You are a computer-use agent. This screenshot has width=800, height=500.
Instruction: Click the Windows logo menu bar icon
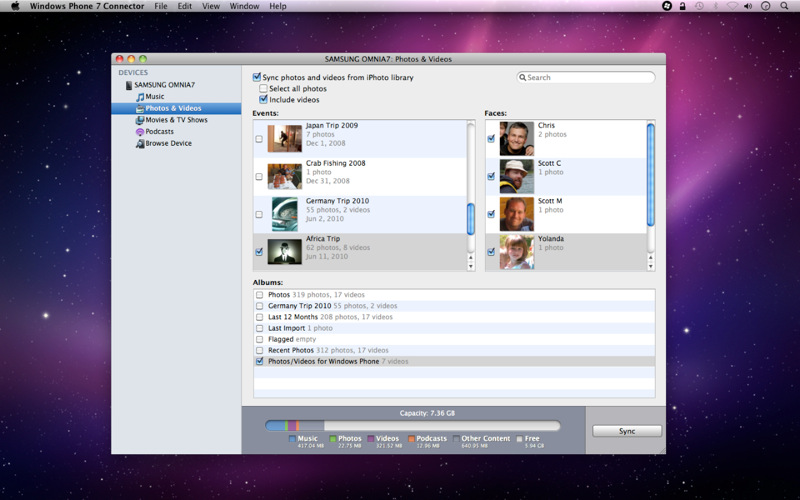tap(667, 6)
